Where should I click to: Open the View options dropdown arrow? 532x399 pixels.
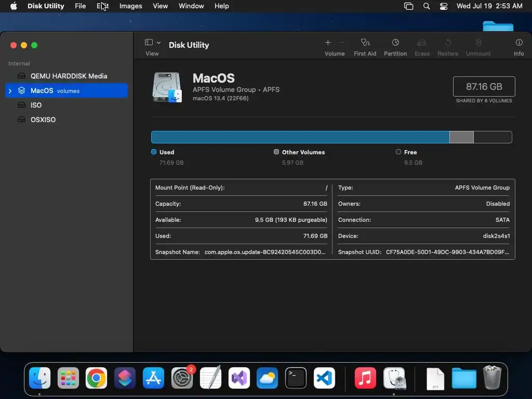coord(158,43)
